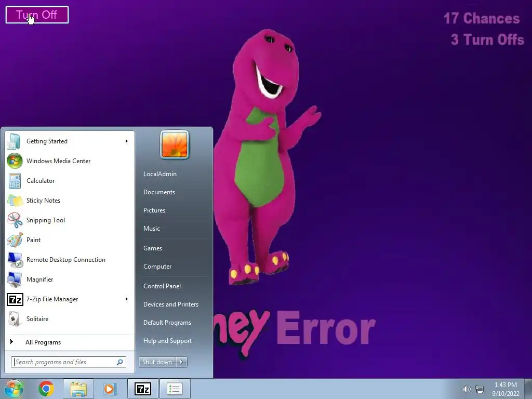Click the taskbar clock and date
Viewport: 532px width, 399px height.
[506, 389]
